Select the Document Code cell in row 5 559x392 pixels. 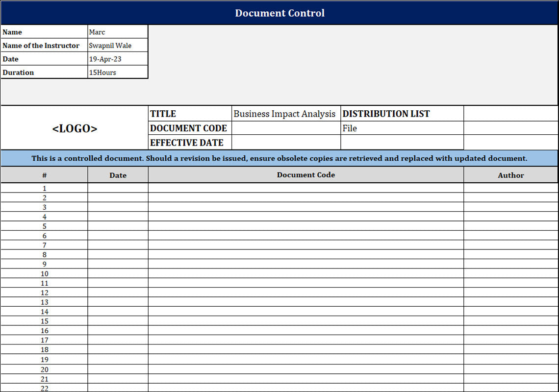point(305,226)
